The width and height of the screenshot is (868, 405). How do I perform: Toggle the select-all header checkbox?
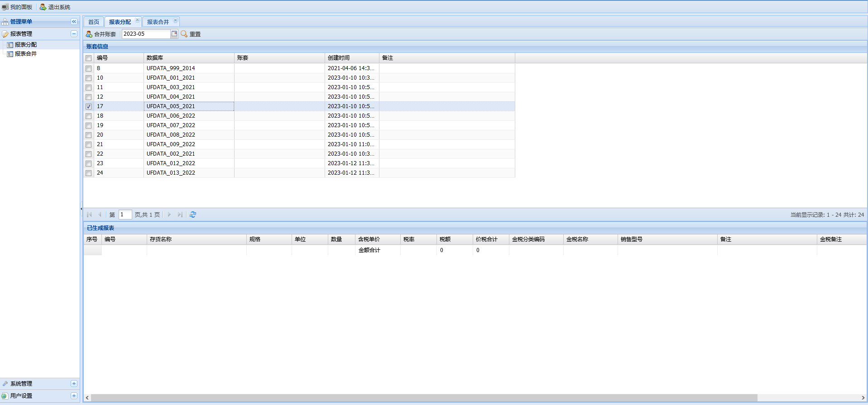tap(89, 58)
